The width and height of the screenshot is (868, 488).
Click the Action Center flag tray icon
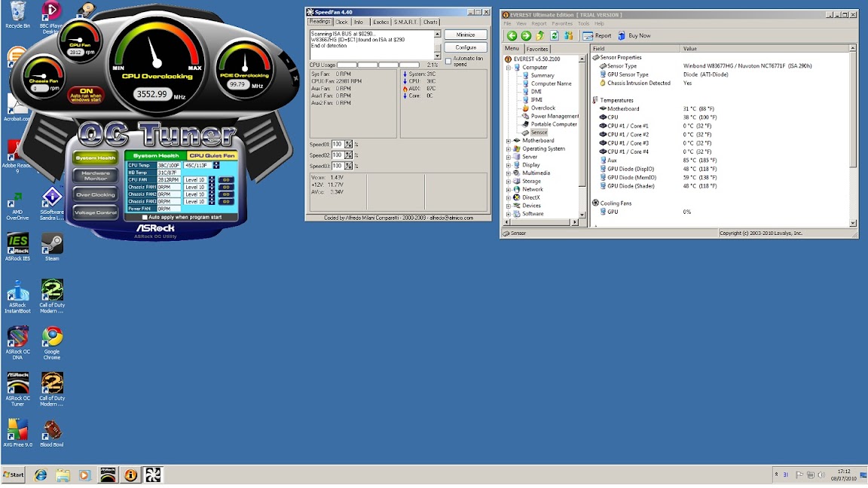[799, 474]
